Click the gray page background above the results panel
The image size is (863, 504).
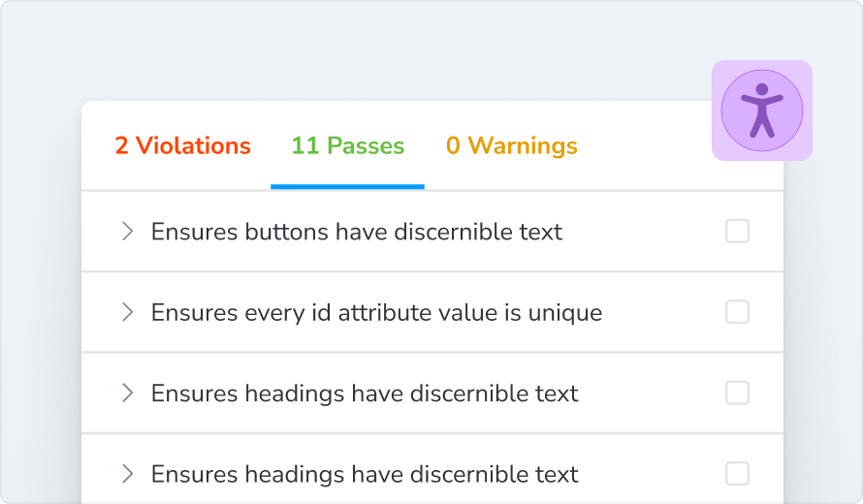[x=388, y=48]
